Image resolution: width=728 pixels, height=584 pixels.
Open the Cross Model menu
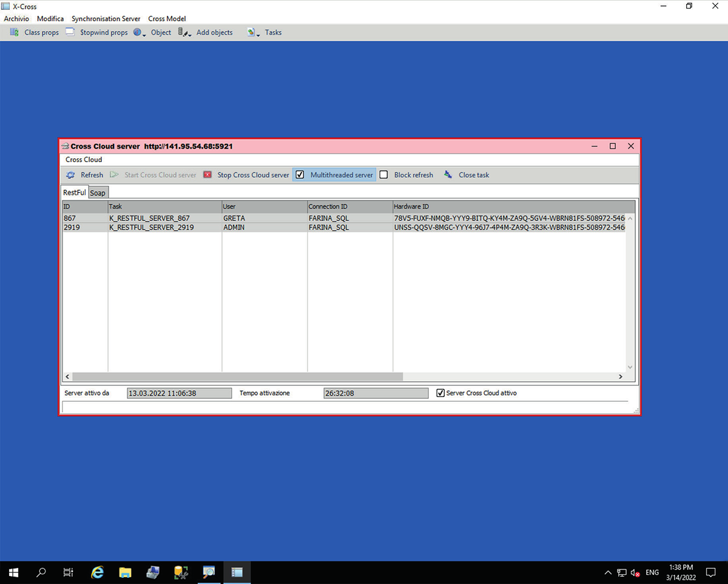pyautogui.click(x=167, y=19)
